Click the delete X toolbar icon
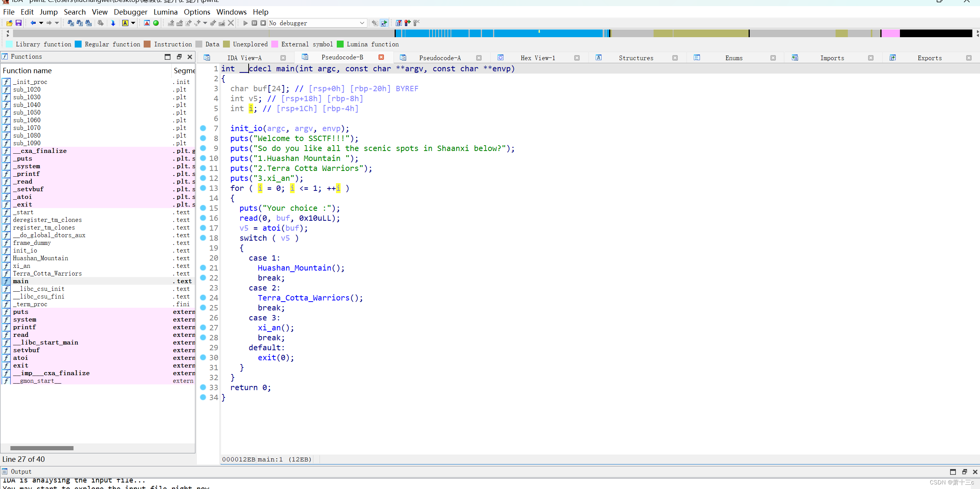This screenshot has width=980, height=489. pyautogui.click(x=231, y=23)
